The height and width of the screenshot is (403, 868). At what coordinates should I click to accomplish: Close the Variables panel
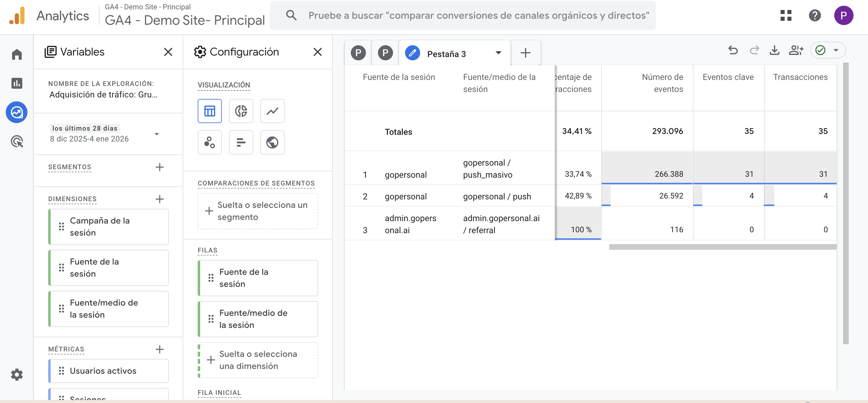click(x=168, y=52)
